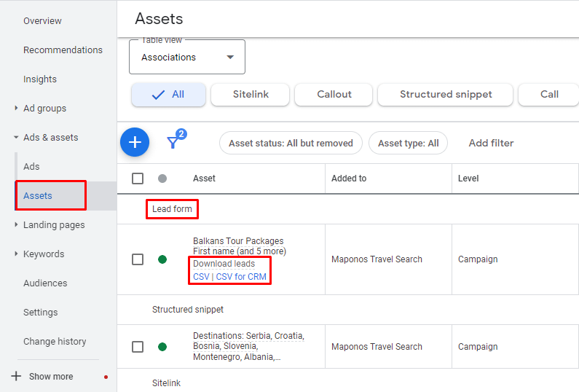Click Maponos Travel Search in structured snippet row
Image resolution: width=579 pixels, height=392 pixels.
pyautogui.click(x=377, y=347)
